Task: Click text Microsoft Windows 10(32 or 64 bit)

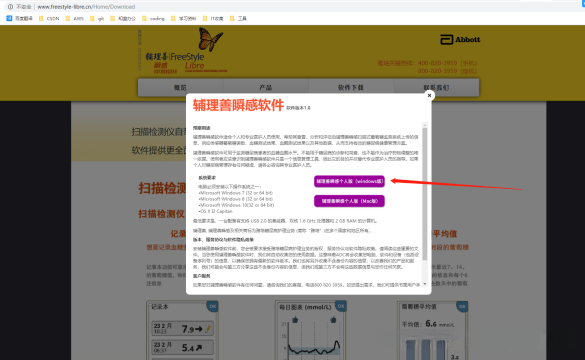Action: tap(237, 205)
